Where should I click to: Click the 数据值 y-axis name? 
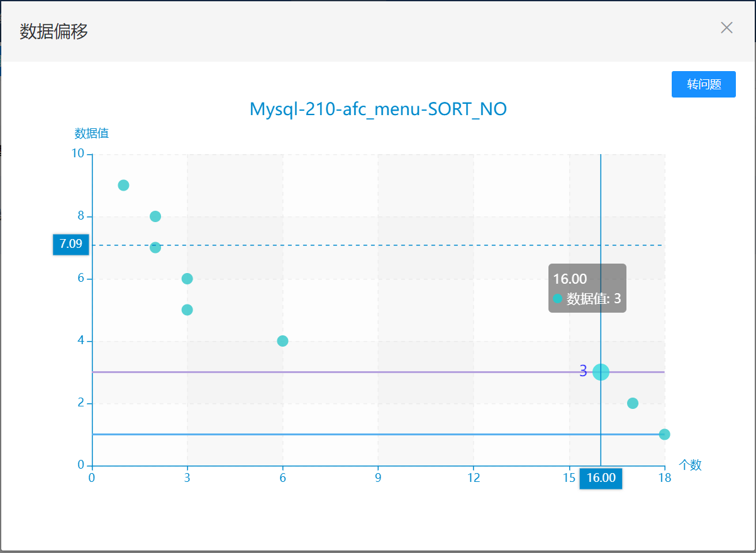coord(92,133)
